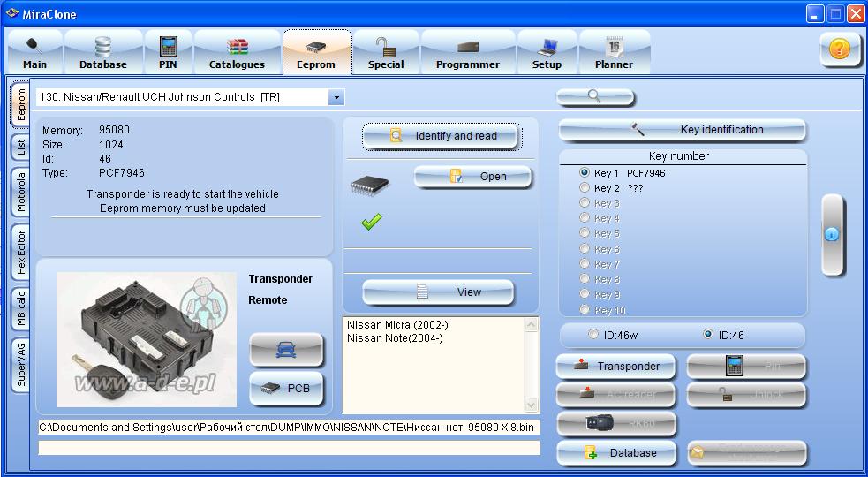Screen dimensions: 868x477
Task: Click the Open file button
Action: pos(472,177)
